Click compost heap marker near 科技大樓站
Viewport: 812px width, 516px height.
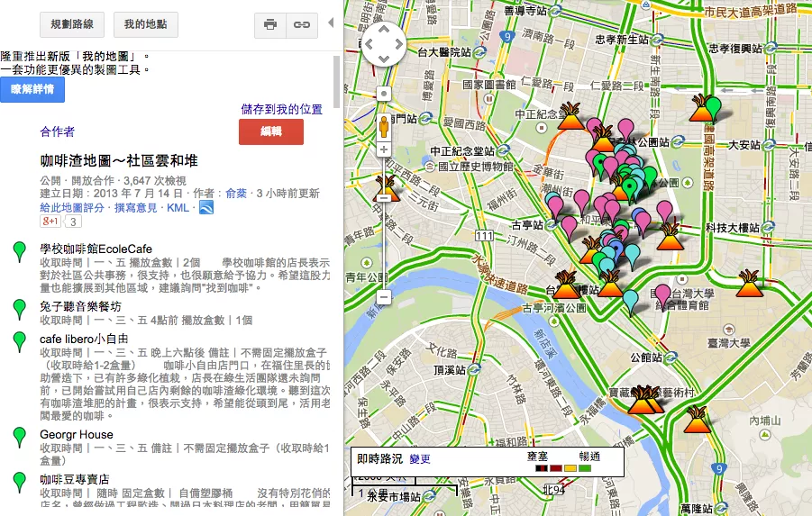671,237
